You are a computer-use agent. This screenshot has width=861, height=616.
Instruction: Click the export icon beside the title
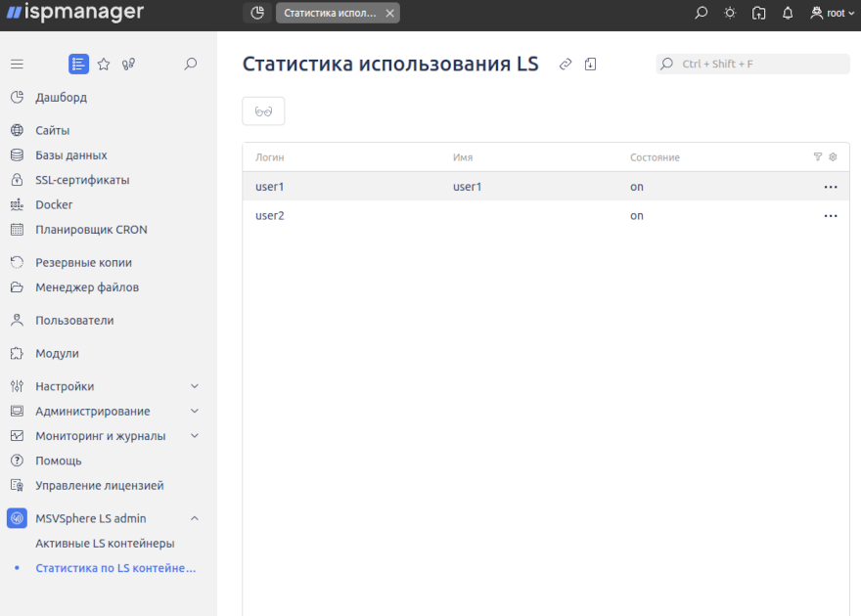click(590, 64)
